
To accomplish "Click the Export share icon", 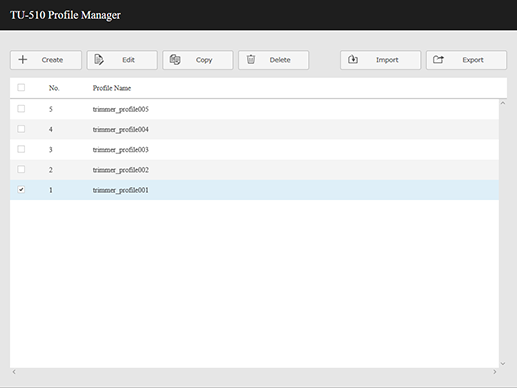I will (438, 59).
